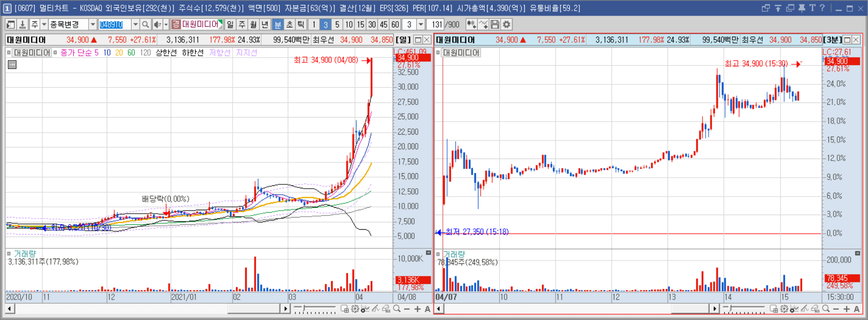
Task: Click the 대원미디어 stock name button in toolbar
Action: [x=197, y=24]
